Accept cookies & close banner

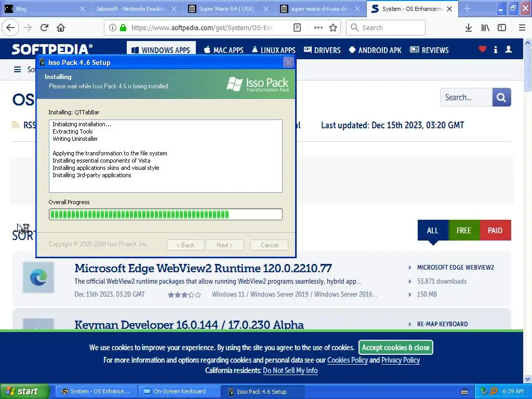395,348
